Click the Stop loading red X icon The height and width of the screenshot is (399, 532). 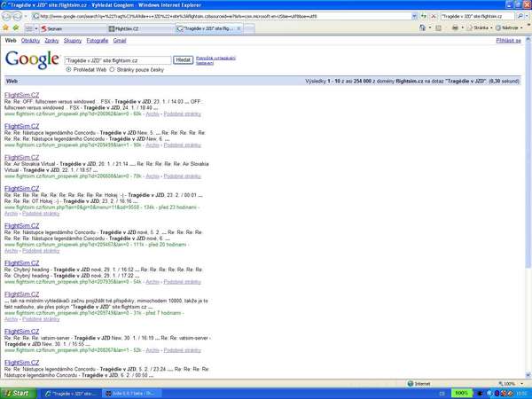pyautogui.click(x=434, y=16)
